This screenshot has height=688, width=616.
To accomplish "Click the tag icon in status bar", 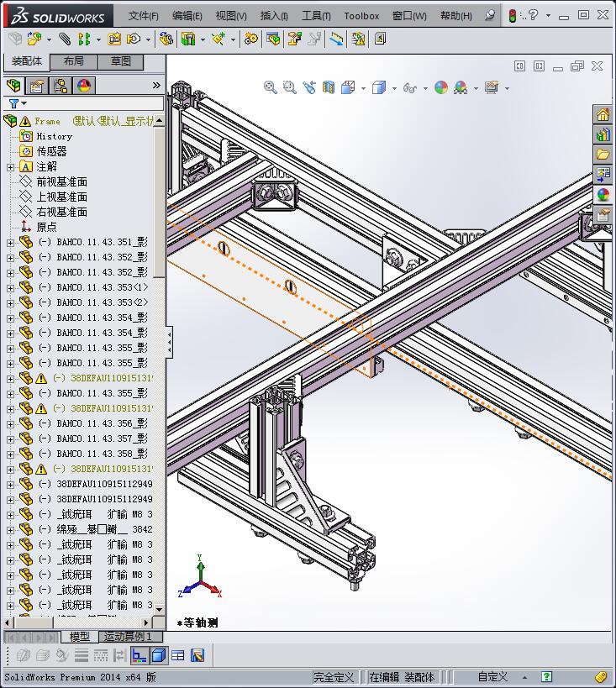I will (601, 677).
